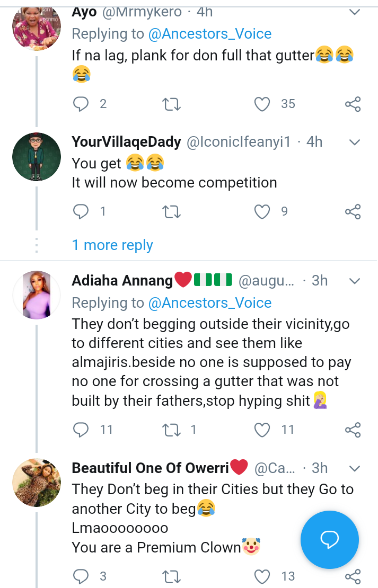Like Ayo's tweet with 35 likes
Viewport: 378px width, 588px height.
coord(262,104)
